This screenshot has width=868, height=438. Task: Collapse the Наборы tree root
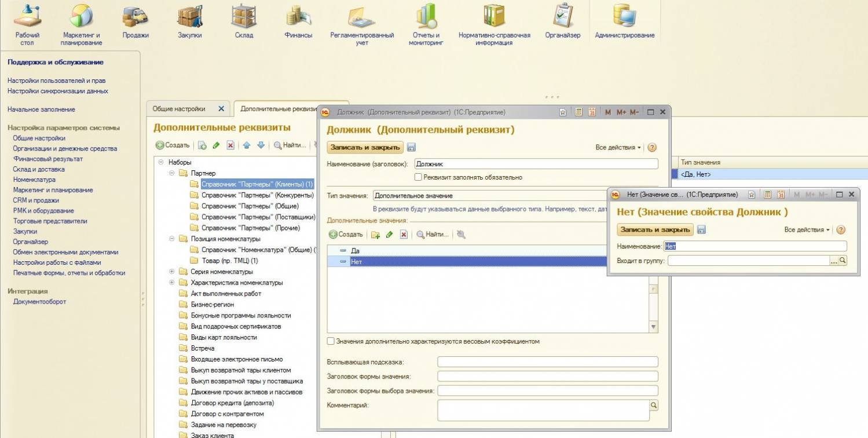click(x=162, y=162)
